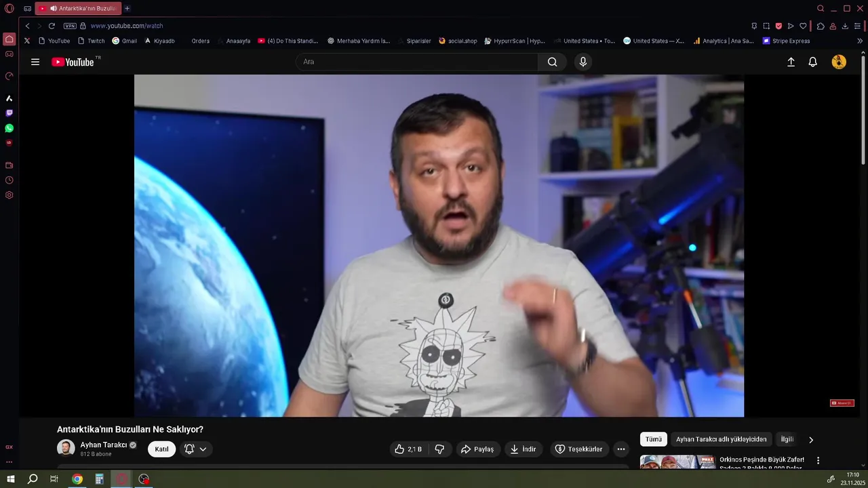Open WhatsApp in the Opera sidebar
This screenshot has width=868, height=488.
click(x=9, y=128)
